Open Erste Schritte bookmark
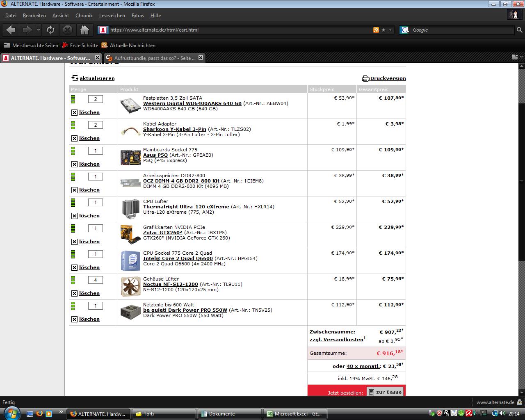 pyautogui.click(x=80, y=46)
